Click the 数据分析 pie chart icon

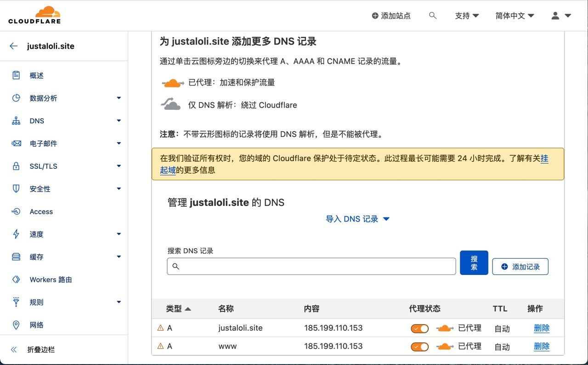coord(16,98)
